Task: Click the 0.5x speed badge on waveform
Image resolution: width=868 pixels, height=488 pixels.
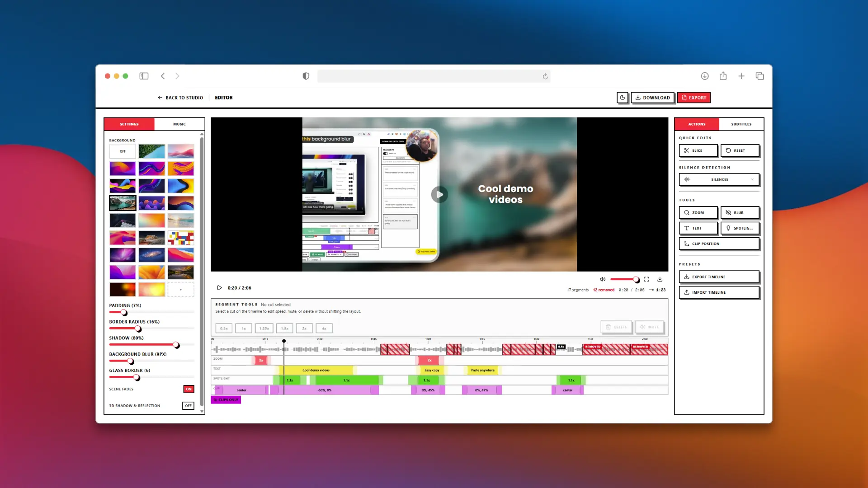Action: (x=561, y=347)
